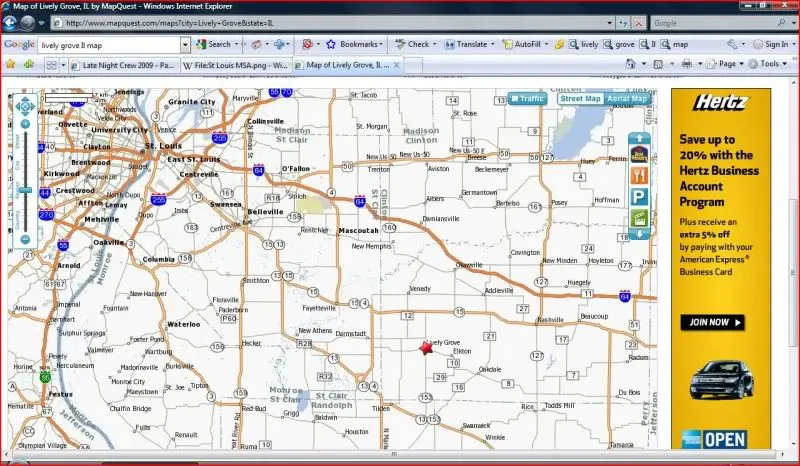Open a new blank tab

click(414, 65)
